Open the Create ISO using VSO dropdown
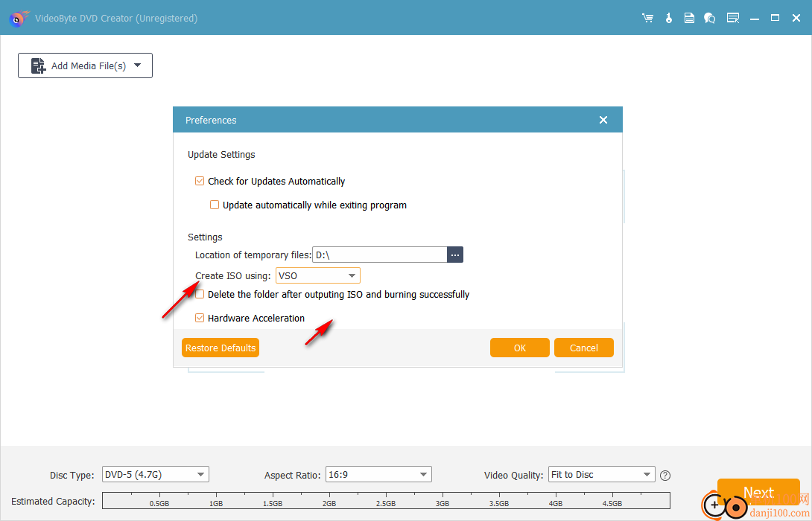Image resolution: width=812 pixels, height=521 pixels. (x=317, y=276)
